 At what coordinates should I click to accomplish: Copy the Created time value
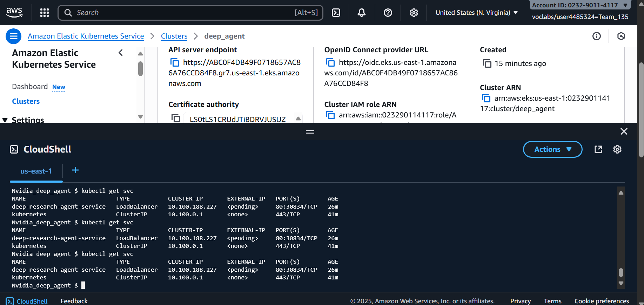coord(487,63)
